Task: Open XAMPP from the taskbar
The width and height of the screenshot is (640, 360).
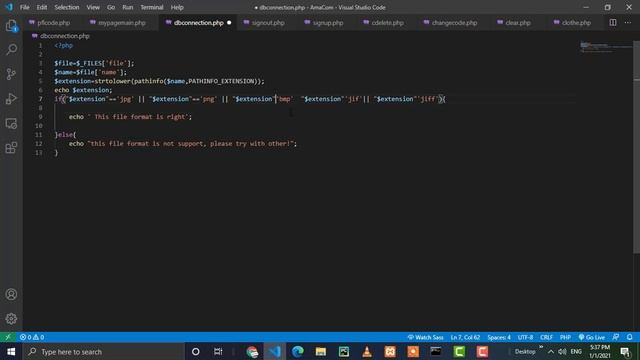Action: [x=390, y=351]
